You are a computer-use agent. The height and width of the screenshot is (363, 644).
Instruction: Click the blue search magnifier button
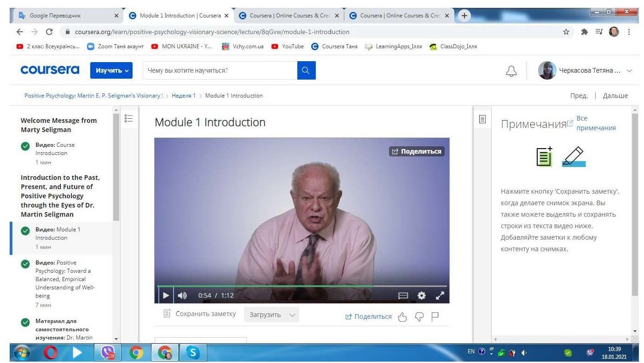tap(307, 70)
